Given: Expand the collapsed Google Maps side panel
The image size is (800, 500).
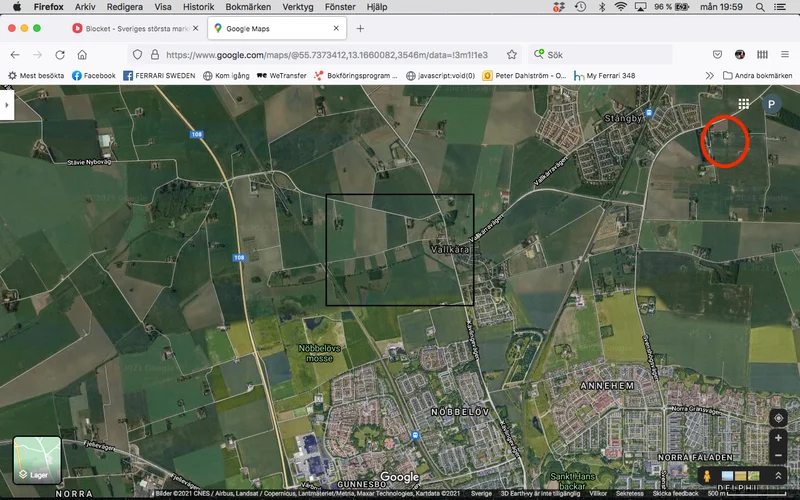Looking at the screenshot, I should click(x=6, y=104).
